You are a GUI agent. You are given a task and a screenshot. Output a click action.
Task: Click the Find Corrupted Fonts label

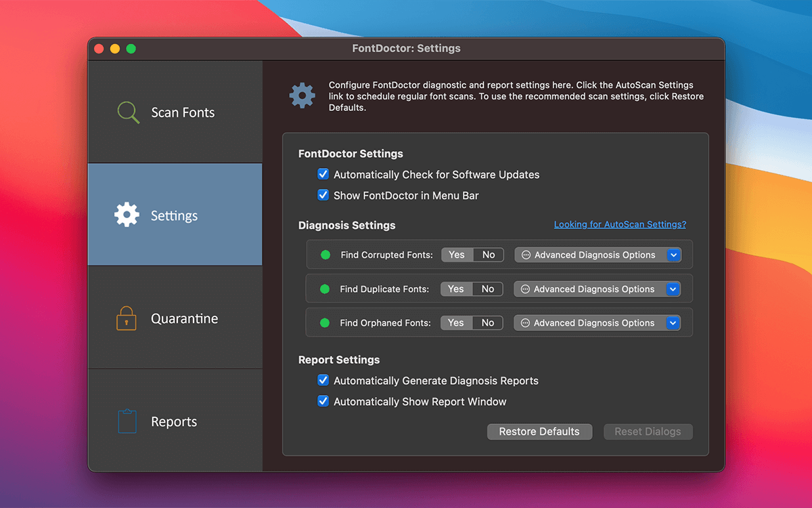(x=386, y=255)
